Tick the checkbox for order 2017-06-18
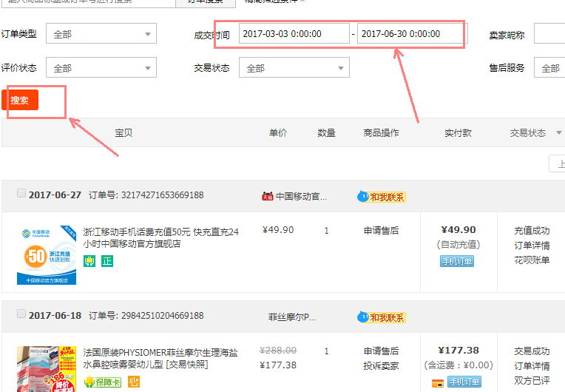This screenshot has height=392, width=565. (21, 314)
